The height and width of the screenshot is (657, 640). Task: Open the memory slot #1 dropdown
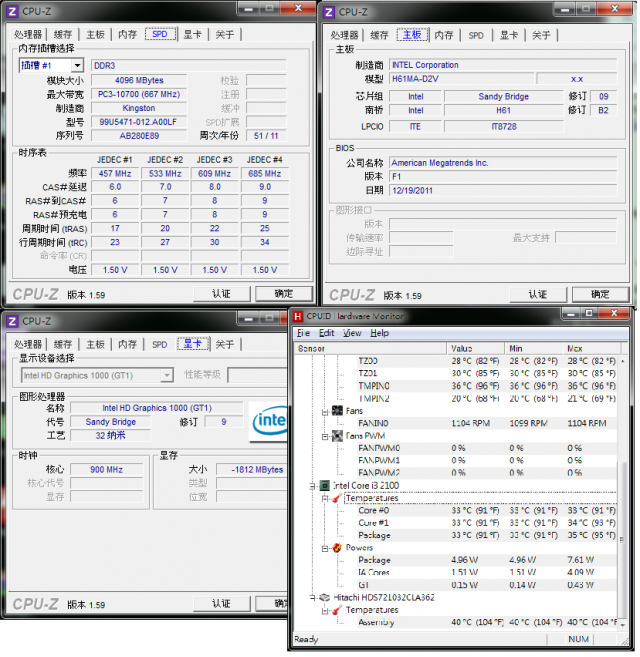77,65
